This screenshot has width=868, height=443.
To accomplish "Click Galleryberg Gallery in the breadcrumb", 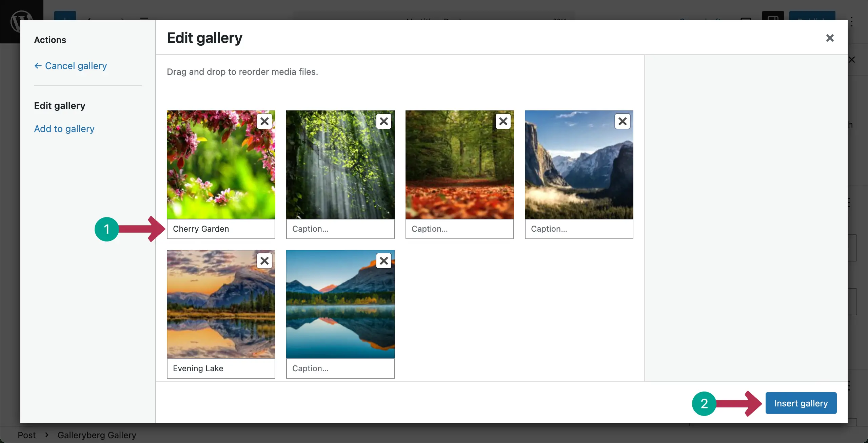I will click(x=97, y=435).
